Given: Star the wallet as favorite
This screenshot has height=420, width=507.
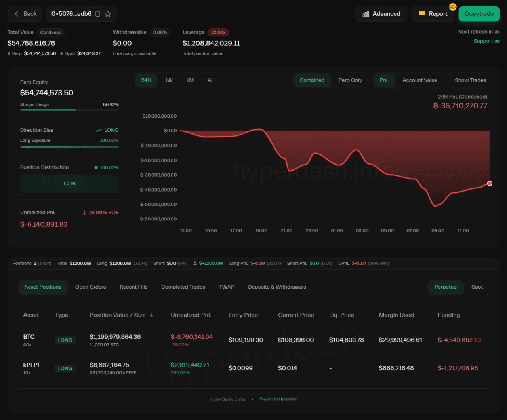Looking at the screenshot, I should coord(108,14).
